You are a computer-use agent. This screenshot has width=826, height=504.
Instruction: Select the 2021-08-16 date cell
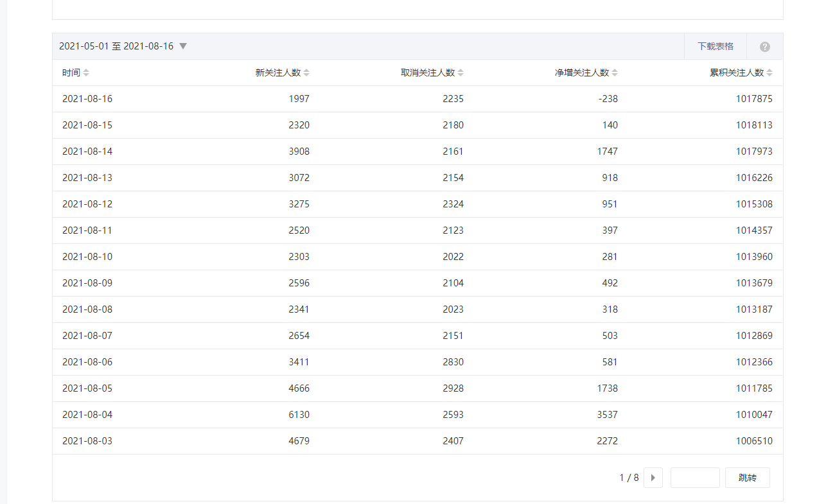click(x=87, y=99)
